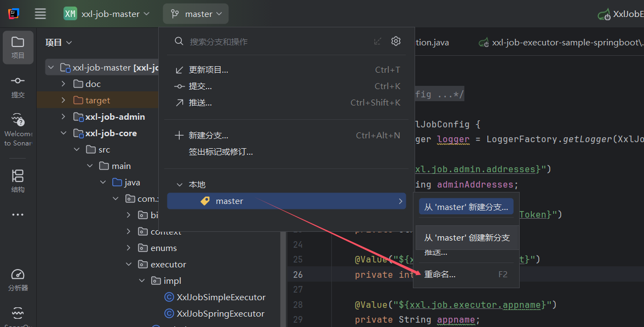Open the Commit tool window
Image resolution: width=644 pixels, height=327 pixels.
tap(18, 86)
